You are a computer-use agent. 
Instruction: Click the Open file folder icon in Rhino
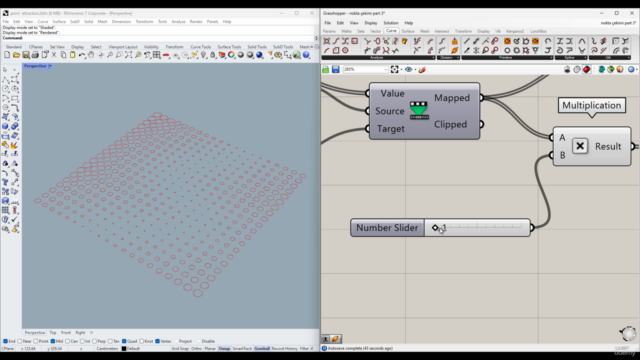pos(16,55)
